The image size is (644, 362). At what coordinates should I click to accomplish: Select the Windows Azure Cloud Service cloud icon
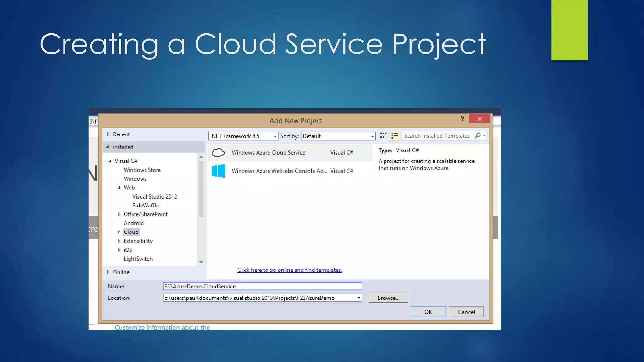point(218,153)
